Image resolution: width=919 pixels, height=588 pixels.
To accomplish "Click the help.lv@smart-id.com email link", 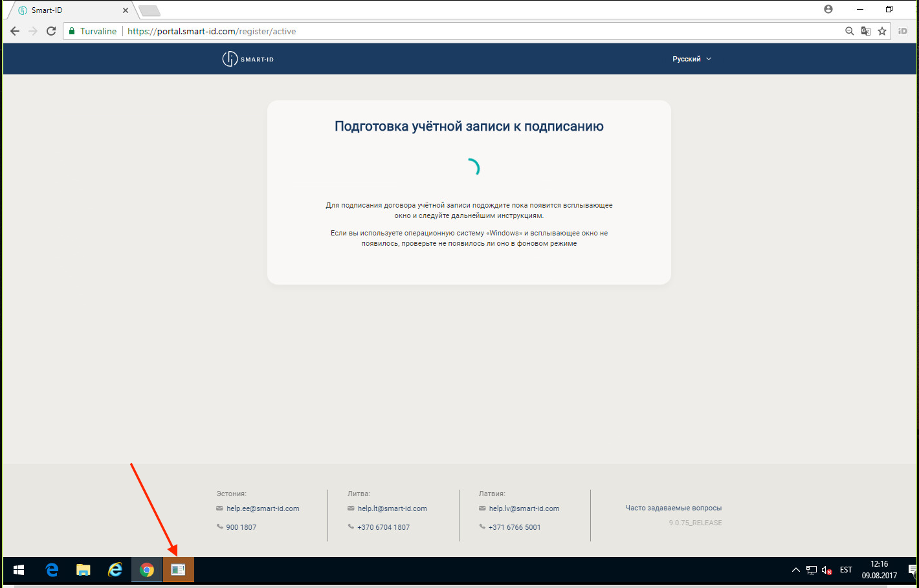I will (524, 508).
